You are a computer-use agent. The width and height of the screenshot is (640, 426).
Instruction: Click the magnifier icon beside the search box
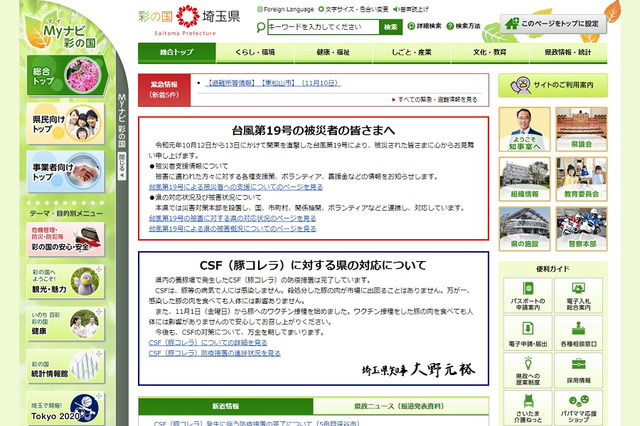pos(260,27)
